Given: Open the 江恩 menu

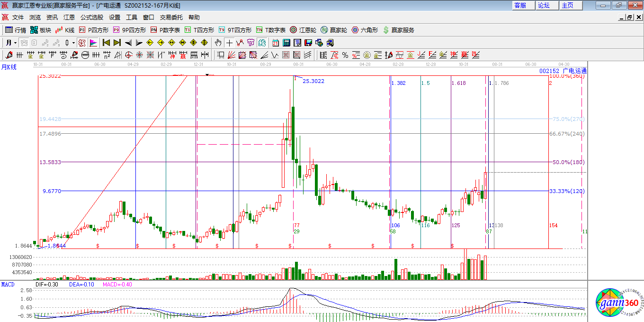Looking at the screenshot, I should (69, 17).
